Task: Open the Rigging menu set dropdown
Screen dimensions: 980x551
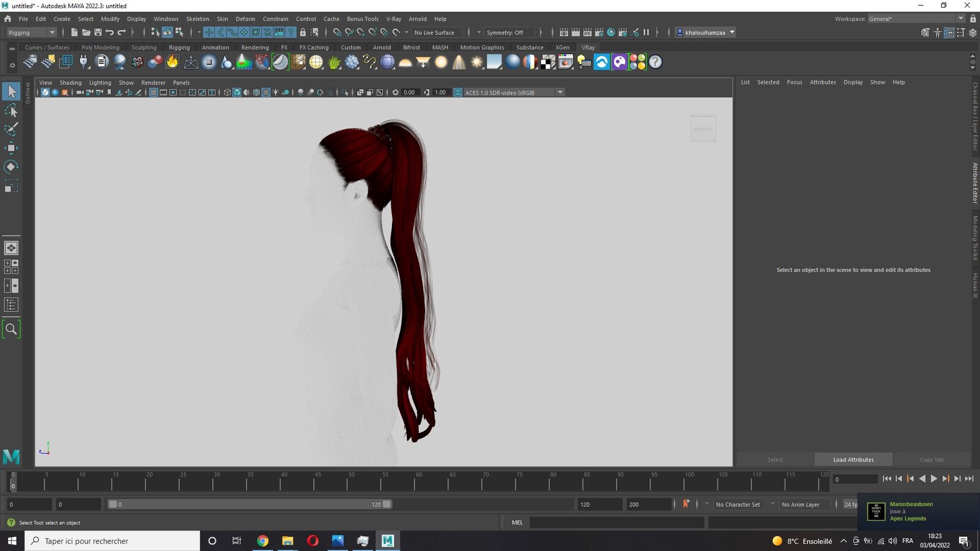Action: pyautogui.click(x=31, y=32)
